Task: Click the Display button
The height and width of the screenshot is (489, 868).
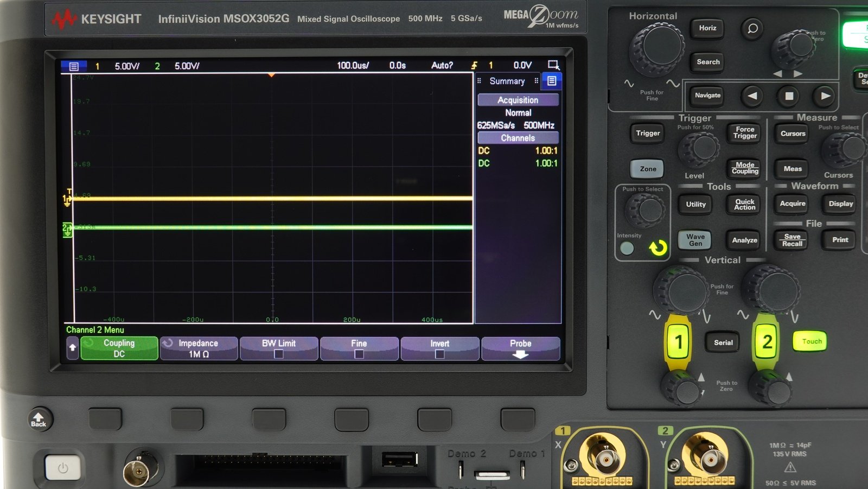Action: [840, 204]
